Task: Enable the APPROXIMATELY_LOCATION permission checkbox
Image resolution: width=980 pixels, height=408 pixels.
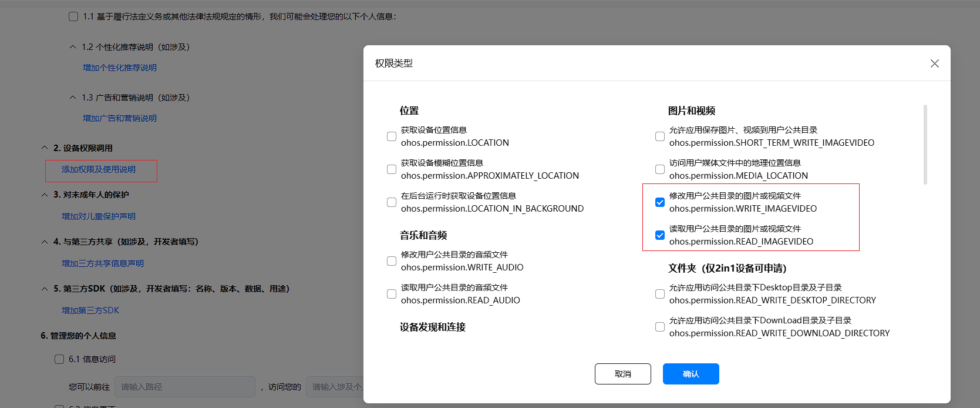Action: (392, 169)
